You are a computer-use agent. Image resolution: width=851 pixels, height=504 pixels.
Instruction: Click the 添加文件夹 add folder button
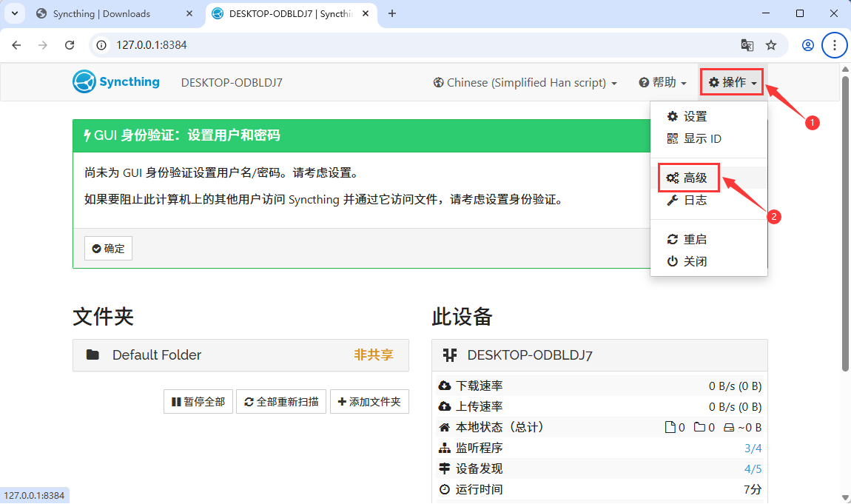click(369, 401)
